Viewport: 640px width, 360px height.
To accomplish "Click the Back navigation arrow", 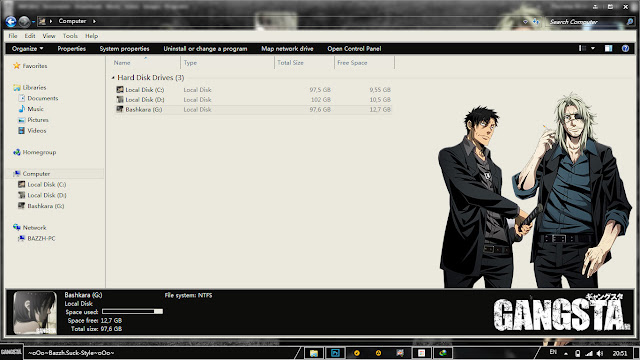I will click(11, 21).
